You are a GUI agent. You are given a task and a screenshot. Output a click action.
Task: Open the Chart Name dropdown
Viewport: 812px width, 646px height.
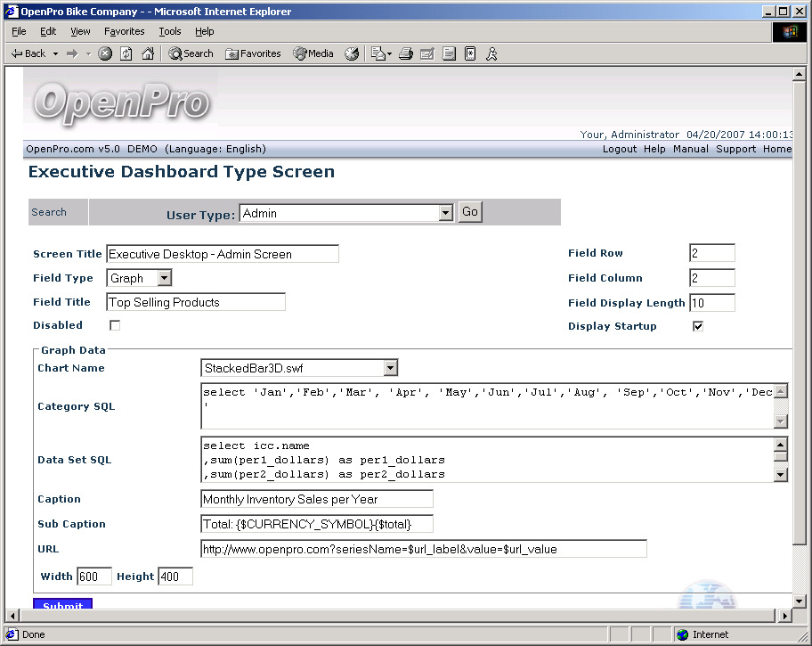tap(390, 368)
